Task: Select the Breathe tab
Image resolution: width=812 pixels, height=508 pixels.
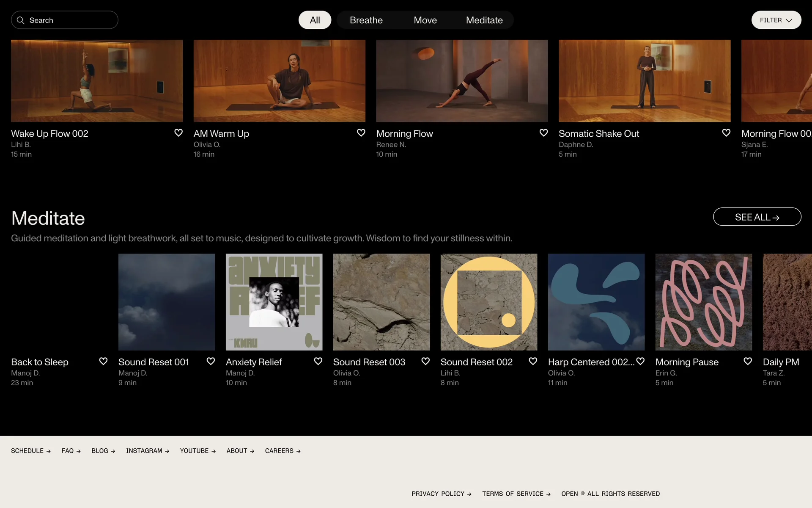Action: coord(366,20)
